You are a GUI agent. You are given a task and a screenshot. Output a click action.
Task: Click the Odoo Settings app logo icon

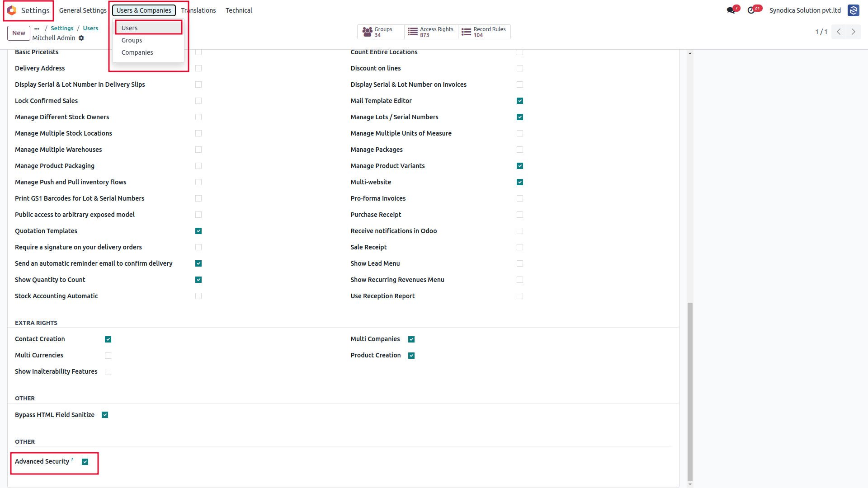pos(12,10)
